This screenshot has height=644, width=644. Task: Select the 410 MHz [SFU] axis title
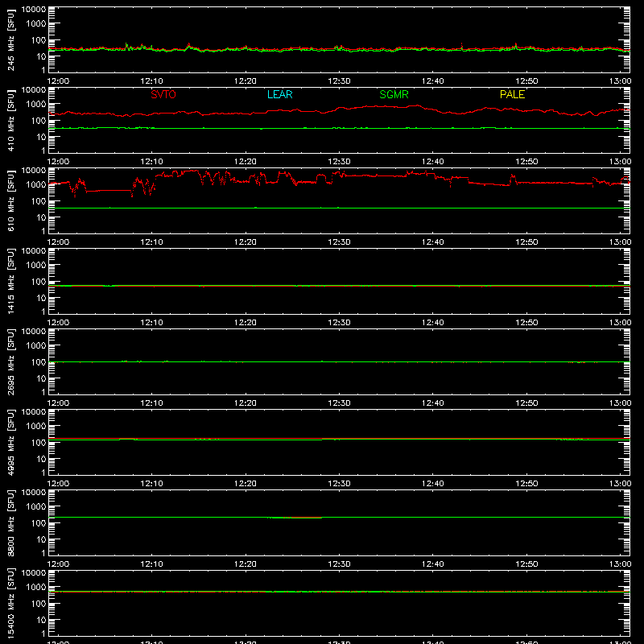coord(10,121)
